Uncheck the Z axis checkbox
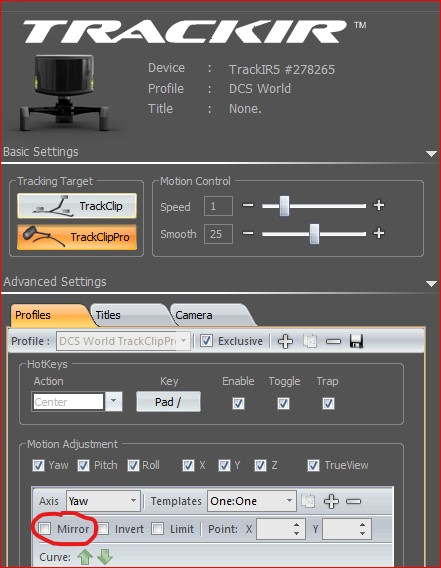The height and width of the screenshot is (568, 441). (x=260, y=465)
